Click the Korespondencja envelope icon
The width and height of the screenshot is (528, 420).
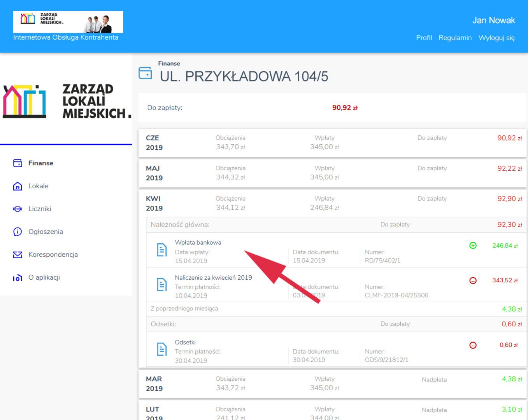click(18, 255)
